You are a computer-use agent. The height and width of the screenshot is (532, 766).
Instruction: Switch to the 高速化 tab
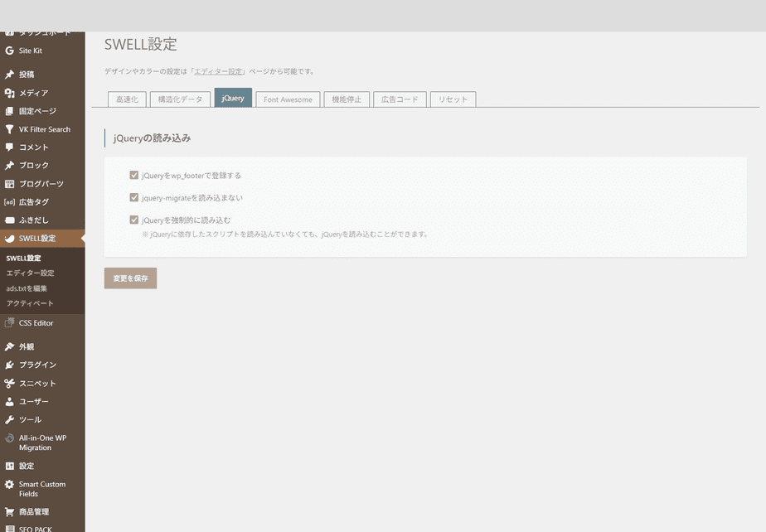point(127,99)
